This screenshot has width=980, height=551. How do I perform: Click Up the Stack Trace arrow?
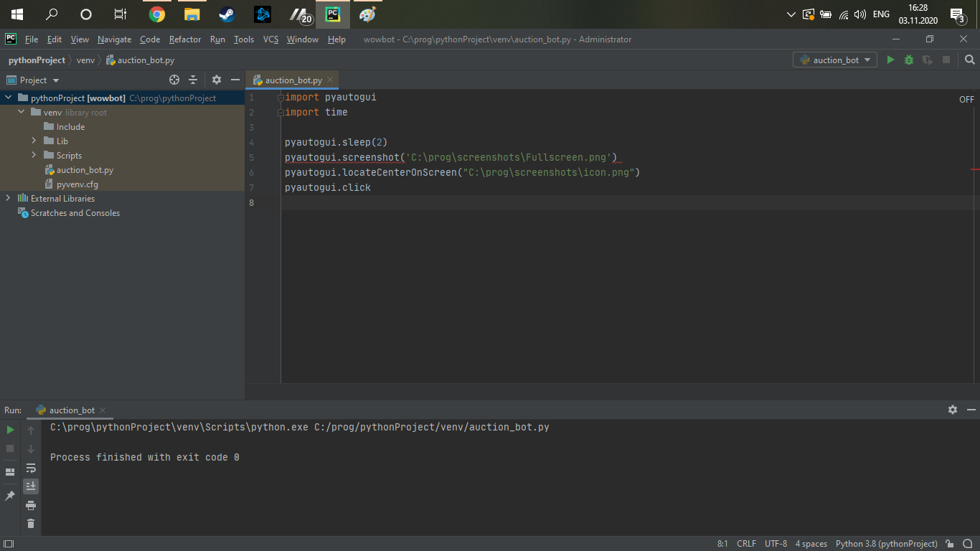(x=31, y=430)
